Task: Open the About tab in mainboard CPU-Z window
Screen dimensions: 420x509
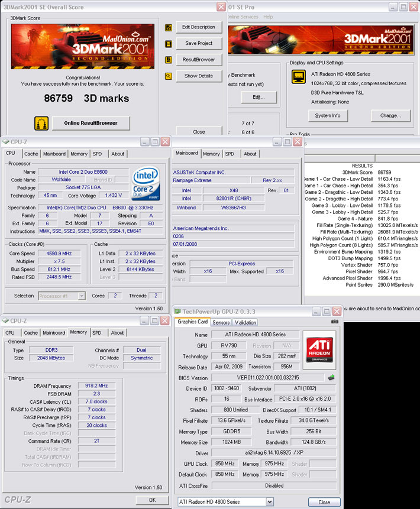Action: 250,154
